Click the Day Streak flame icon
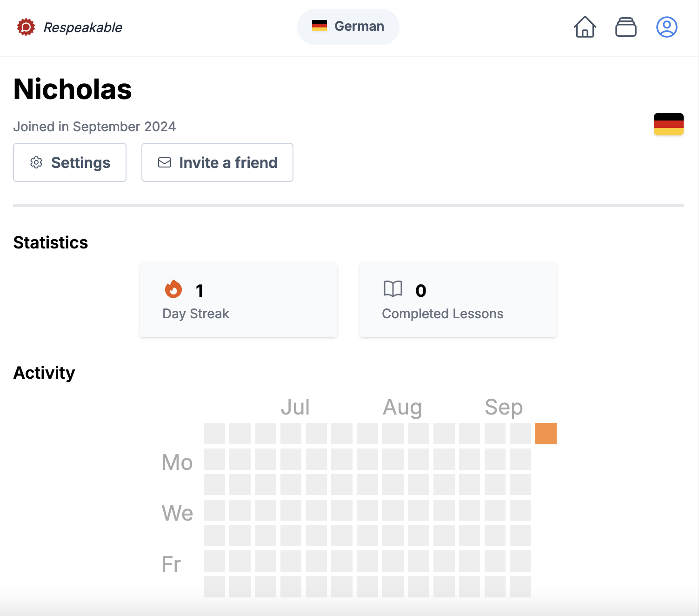The height and width of the screenshot is (616, 699). tap(173, 289)
